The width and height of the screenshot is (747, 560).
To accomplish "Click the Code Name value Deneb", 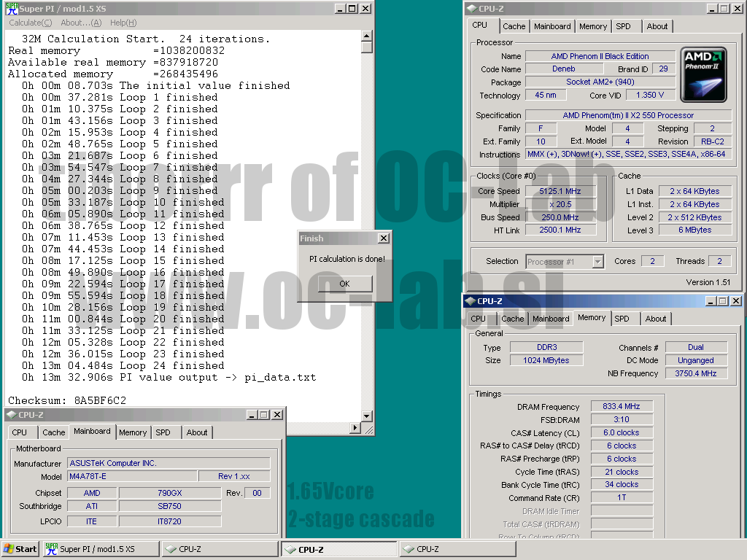I will click(x=564, y=69).
